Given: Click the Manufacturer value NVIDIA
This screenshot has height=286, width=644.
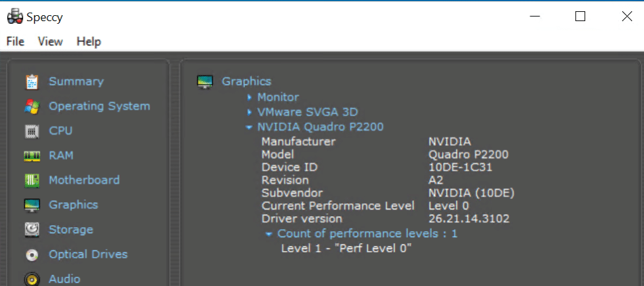Looking at the screenshot, I should pos(450,141).
